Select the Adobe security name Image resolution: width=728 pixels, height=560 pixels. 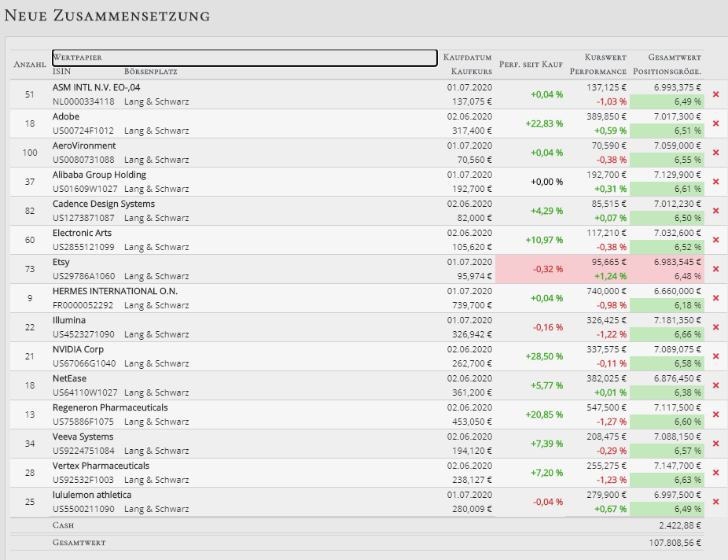[x=66, y=116]
